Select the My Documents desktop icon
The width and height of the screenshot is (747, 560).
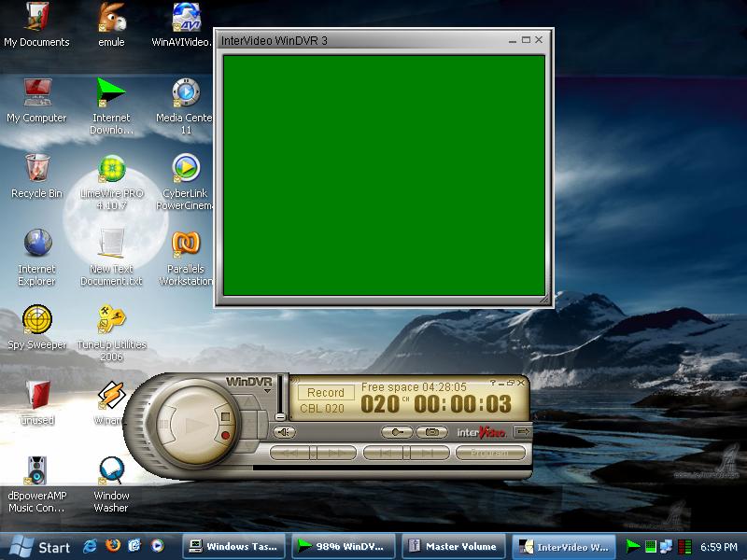36,25
